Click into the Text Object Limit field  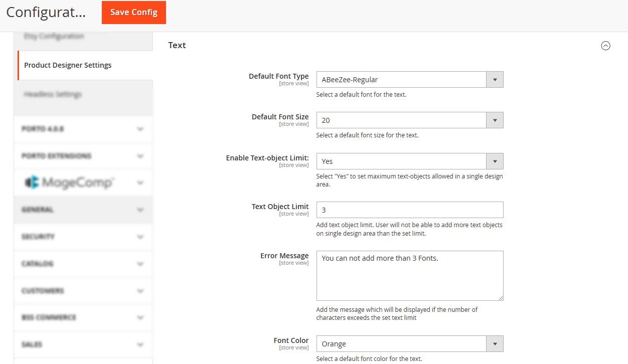[x=409, y=210]
